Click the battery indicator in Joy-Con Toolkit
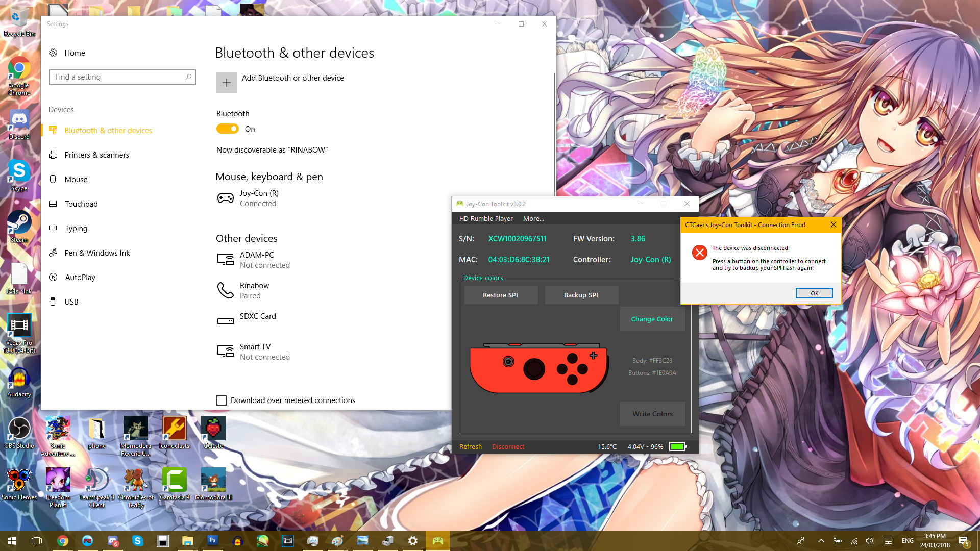The image size is (980, 551). coord(678,446)
